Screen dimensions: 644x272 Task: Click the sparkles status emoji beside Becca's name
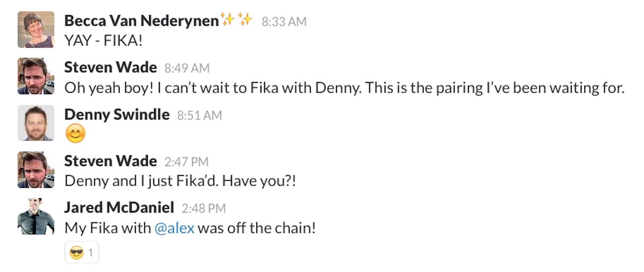pyautogui.click(x=236, y=19)
